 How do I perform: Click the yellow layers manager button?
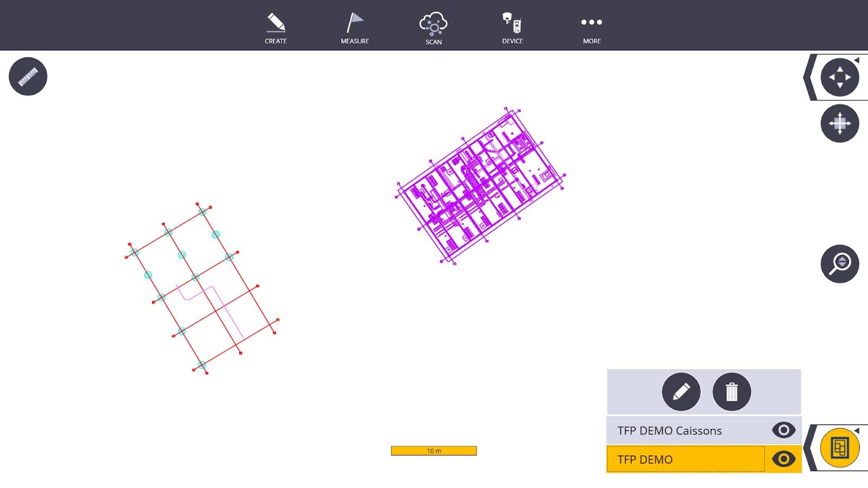point(839,448)
